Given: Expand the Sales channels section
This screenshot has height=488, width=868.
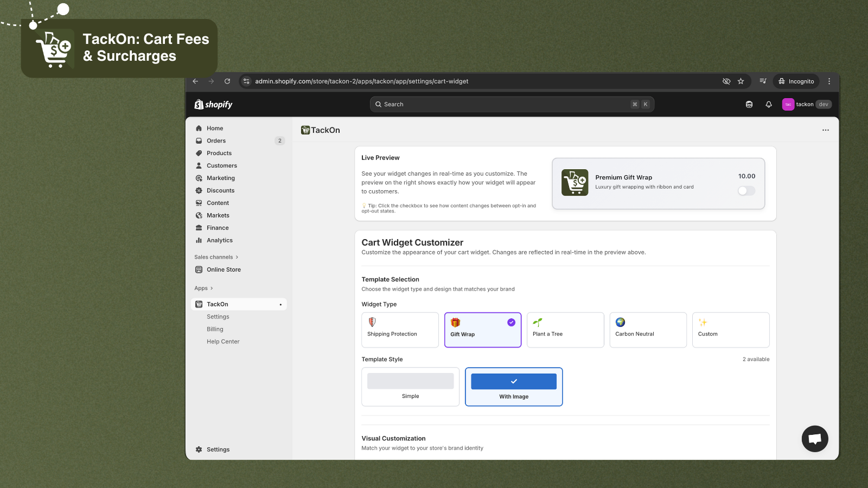Looking at the screenshot, I should click(216, 258).
